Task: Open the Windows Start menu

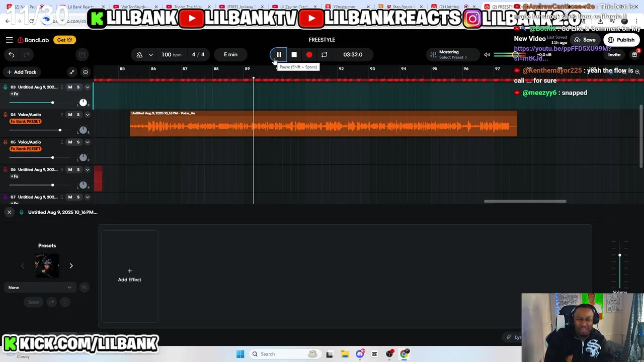Action: pos(240,354)
